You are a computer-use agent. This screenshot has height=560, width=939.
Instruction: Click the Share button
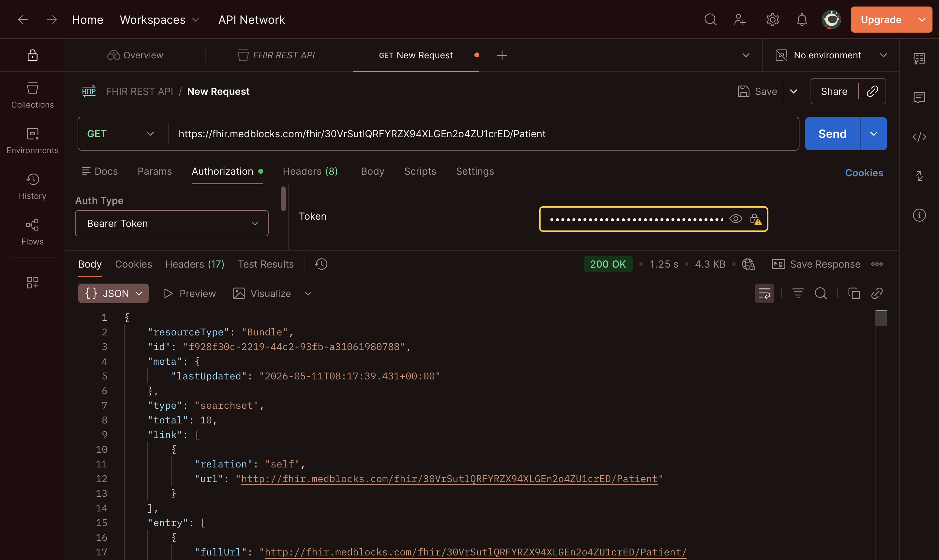834,91
